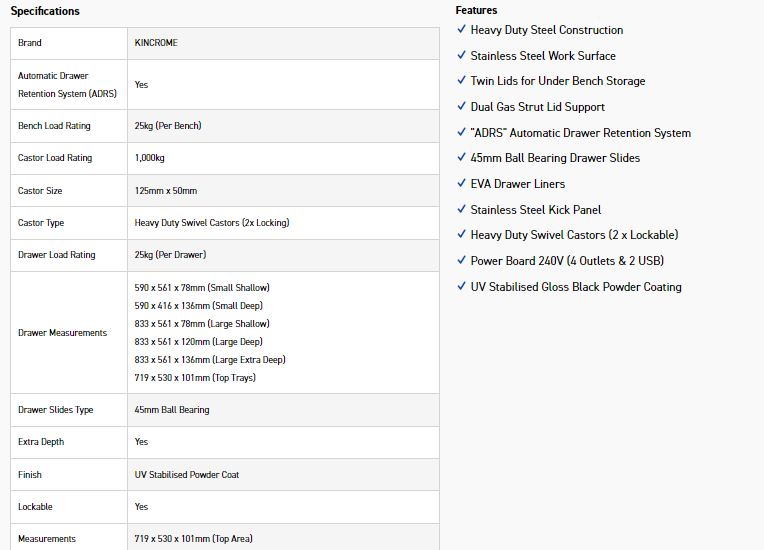Select the KINCROME brand value
The height and width of the screenshot is (550, 764).
(x=156, y=43)
